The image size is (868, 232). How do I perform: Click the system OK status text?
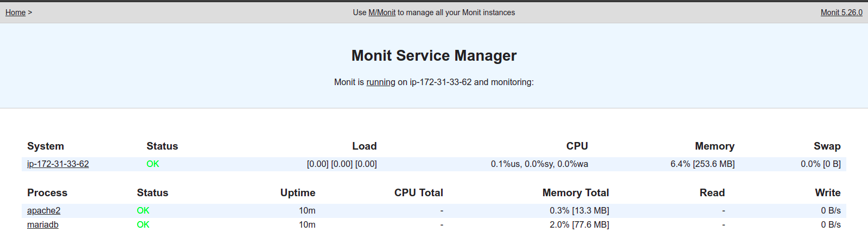click(x=153, y=164)
